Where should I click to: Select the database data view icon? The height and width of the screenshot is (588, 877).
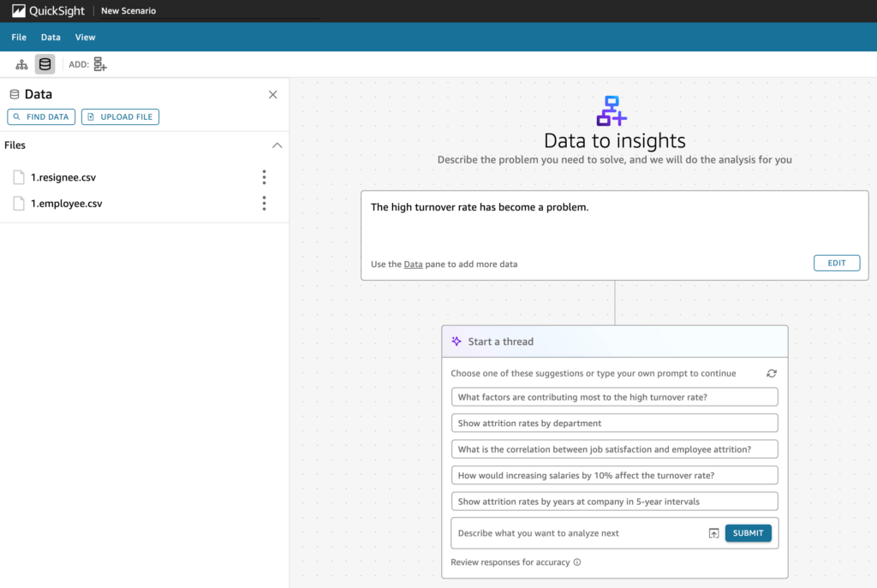pos(45,63)
